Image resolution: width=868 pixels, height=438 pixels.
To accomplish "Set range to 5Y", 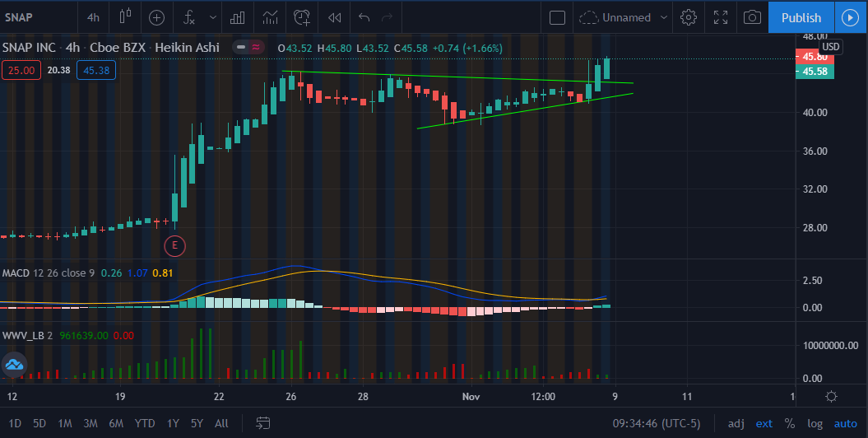I will [x=197, y=424].
